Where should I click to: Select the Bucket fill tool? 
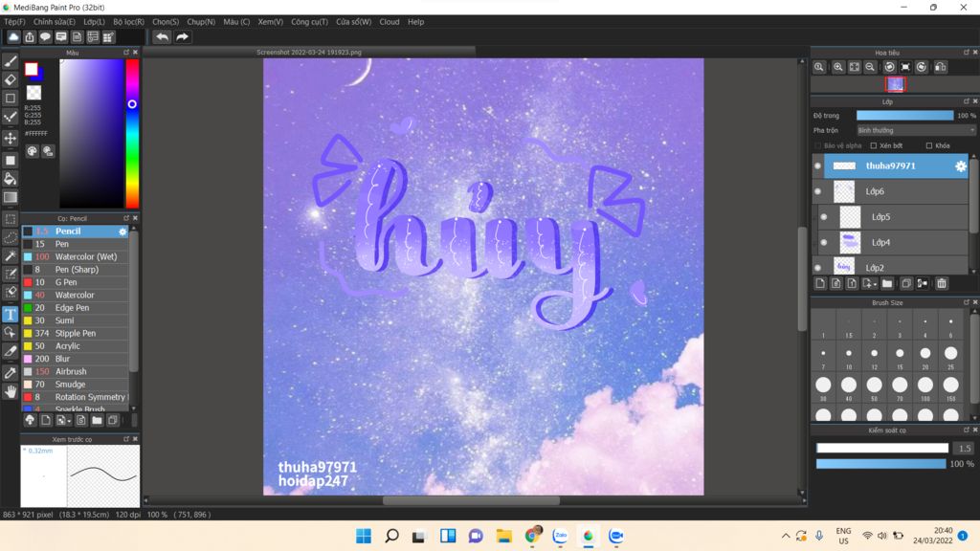(x=10, y=179)
